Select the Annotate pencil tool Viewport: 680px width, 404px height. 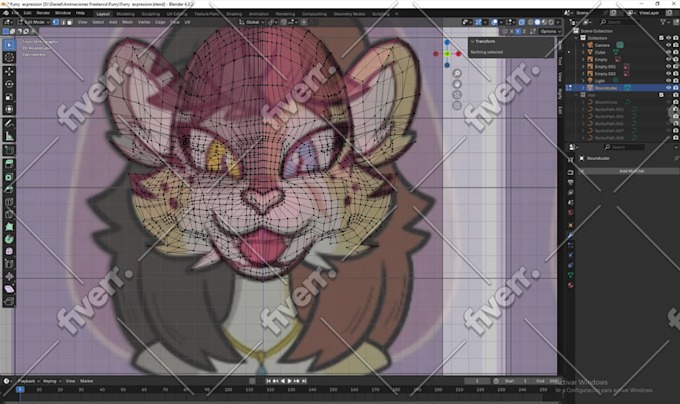(9, 124)
